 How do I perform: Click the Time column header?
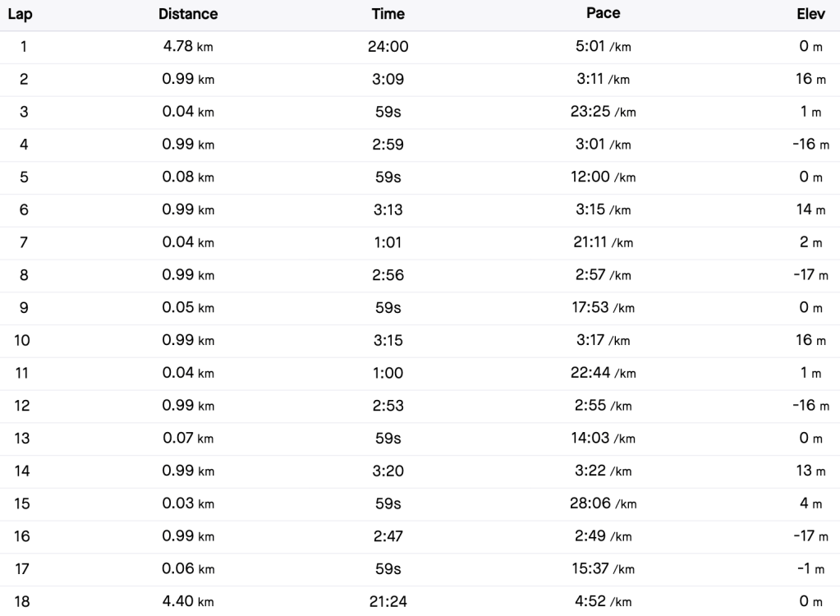click(388, 14)
